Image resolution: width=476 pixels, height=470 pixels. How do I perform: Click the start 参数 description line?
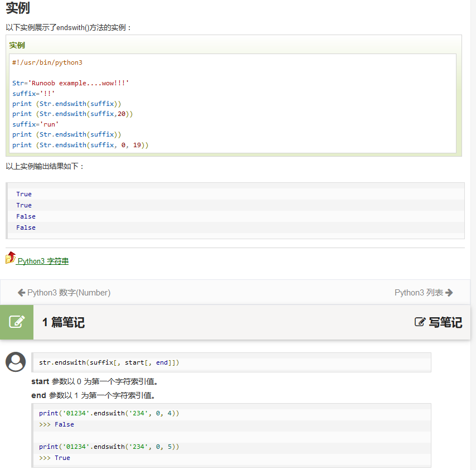95,382
